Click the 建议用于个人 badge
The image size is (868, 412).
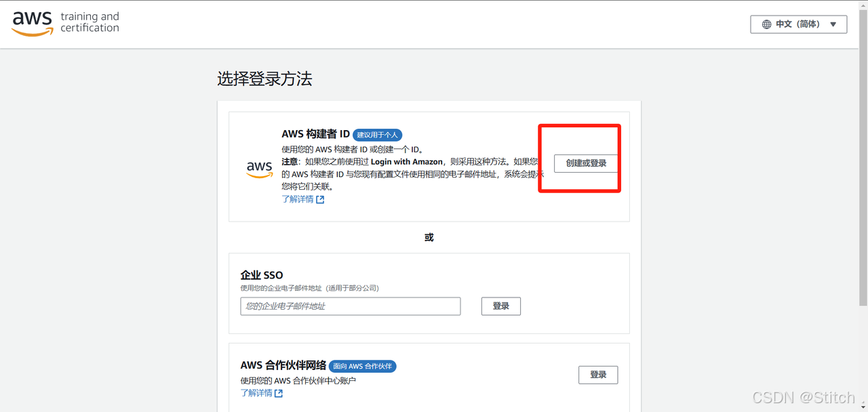[377, 135]
